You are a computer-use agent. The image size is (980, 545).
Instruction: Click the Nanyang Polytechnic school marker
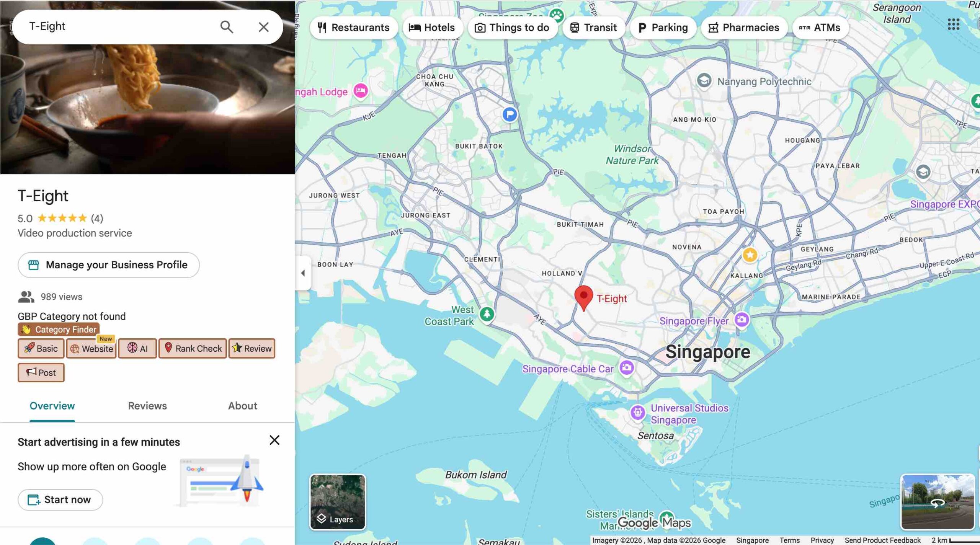704,80
